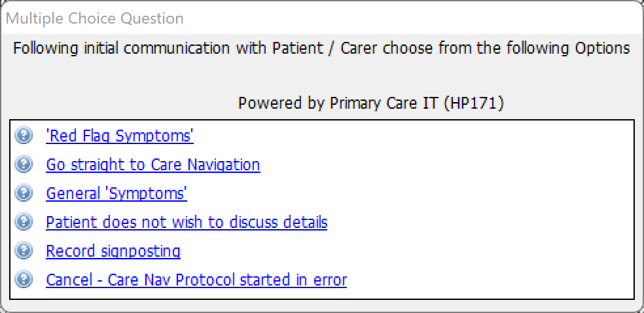
Task: Click the icon beside Cancel - Care Nav Protocol
Action: click(x=24, y=279)
